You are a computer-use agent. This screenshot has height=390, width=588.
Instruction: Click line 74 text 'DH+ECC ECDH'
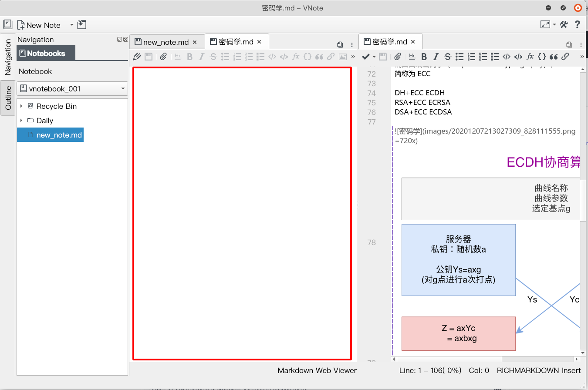[x=419, y=93]
